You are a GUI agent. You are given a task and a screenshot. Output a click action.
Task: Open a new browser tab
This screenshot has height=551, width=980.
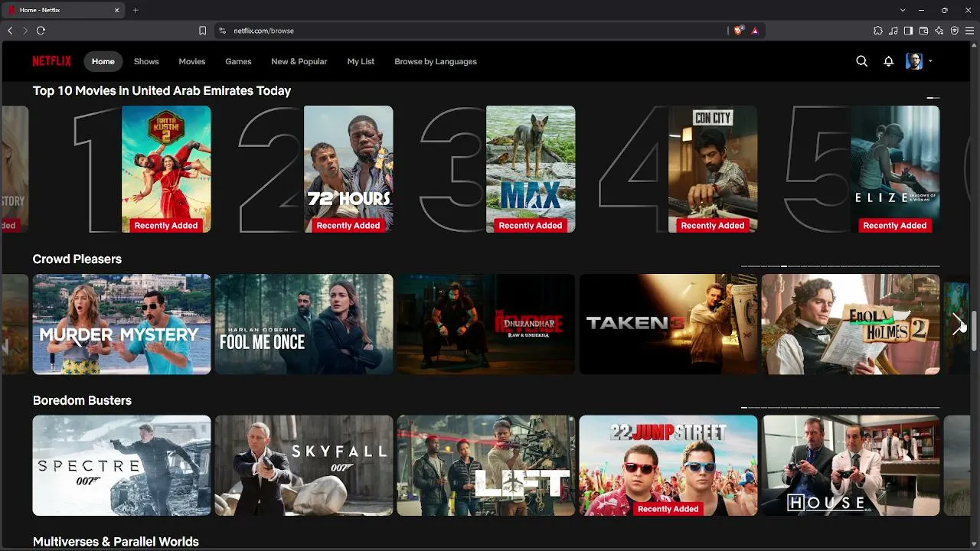136,10
